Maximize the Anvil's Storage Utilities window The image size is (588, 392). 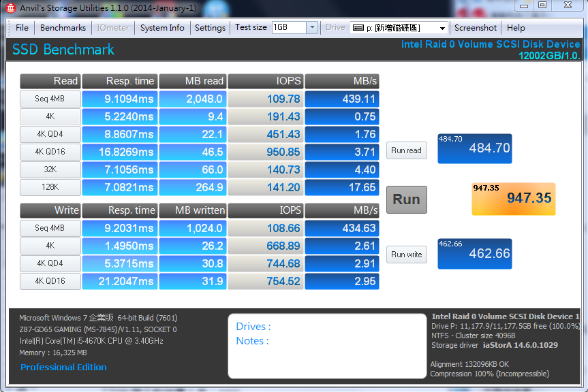tap(542, 5)
